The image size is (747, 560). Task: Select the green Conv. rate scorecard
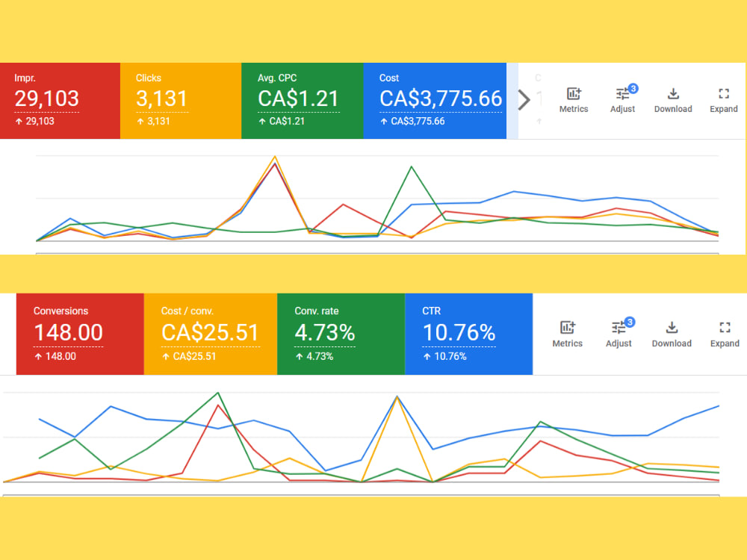(x=341, y=334)
